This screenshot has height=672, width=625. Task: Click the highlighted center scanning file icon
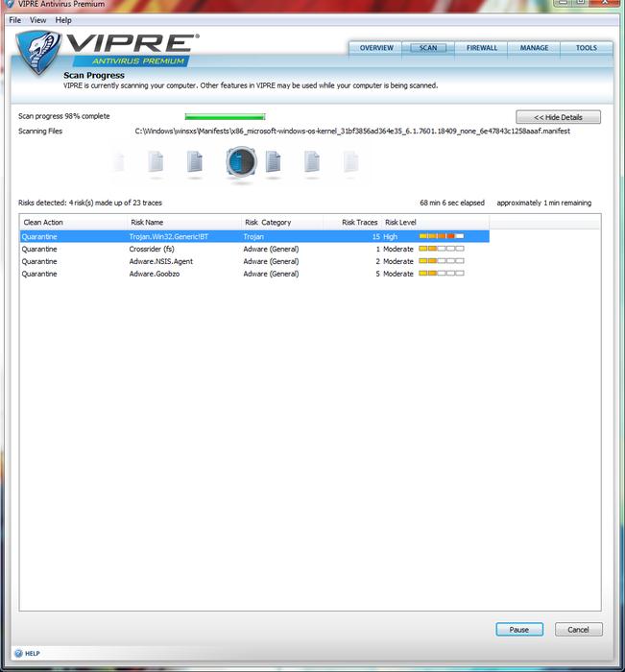tap(241, 163)
